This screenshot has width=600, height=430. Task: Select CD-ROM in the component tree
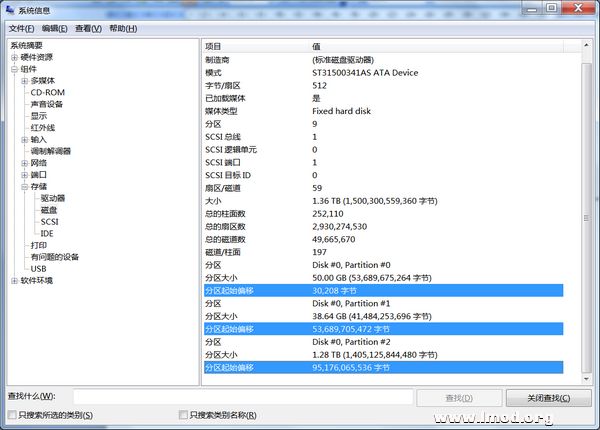pos(47,92)
